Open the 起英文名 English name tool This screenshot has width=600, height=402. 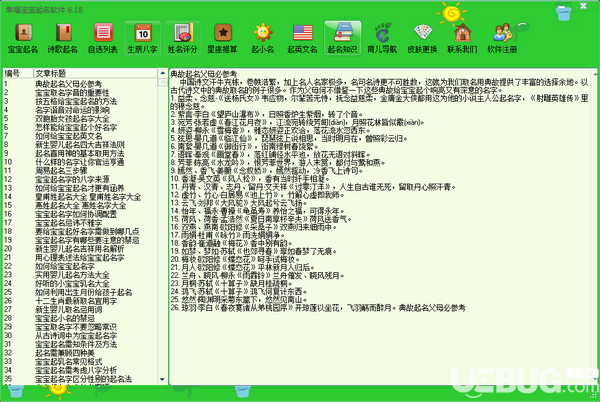302,38
